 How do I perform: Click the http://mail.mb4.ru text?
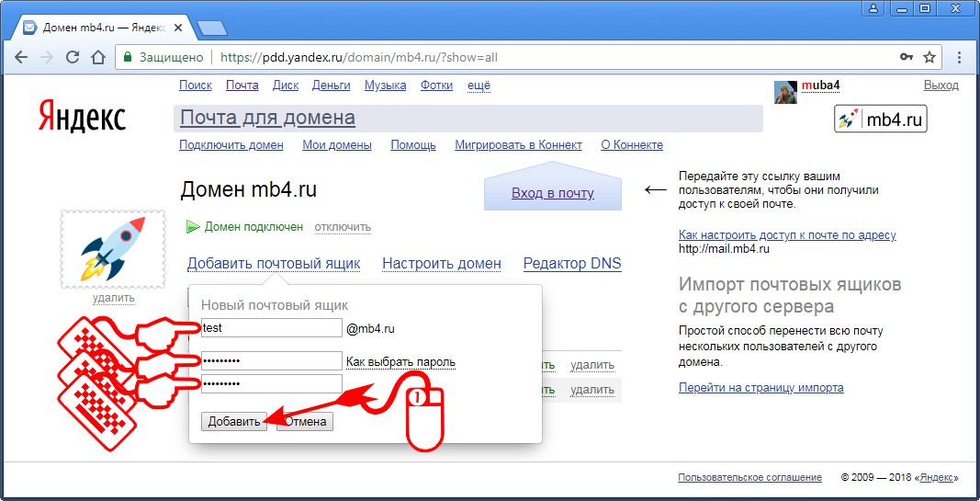[x=724, y=248]
